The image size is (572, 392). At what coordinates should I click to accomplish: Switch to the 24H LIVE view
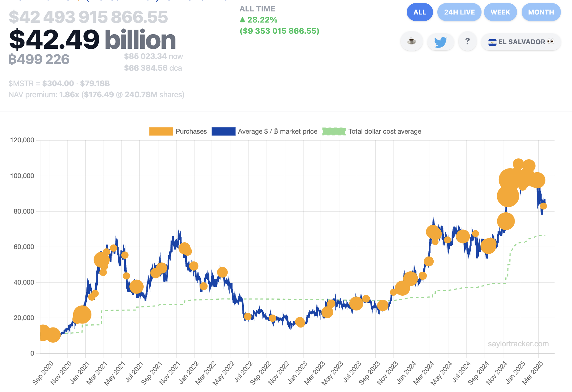[459, 12]
